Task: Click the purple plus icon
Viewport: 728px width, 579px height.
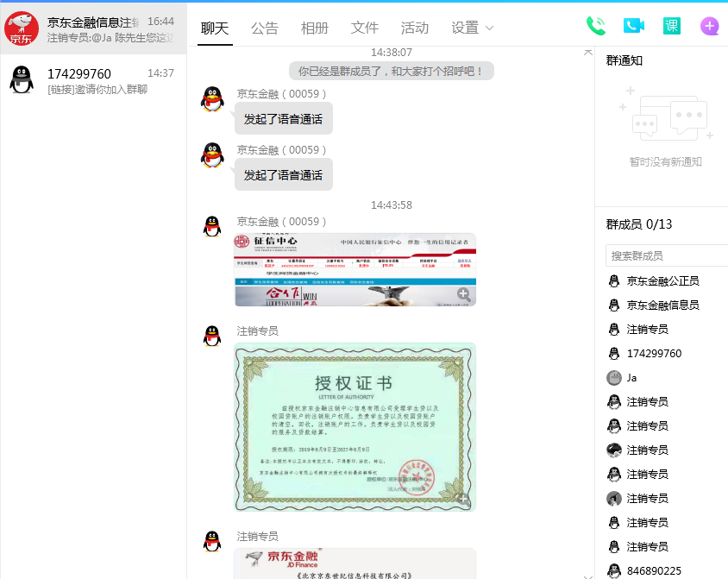Action: (x=709, y=26)
